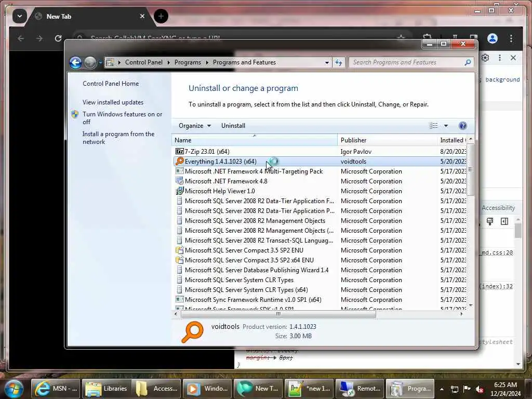Screen dimensions: 532x399
Task: Open Install a program from the network
Action: (x=118, y=138)
